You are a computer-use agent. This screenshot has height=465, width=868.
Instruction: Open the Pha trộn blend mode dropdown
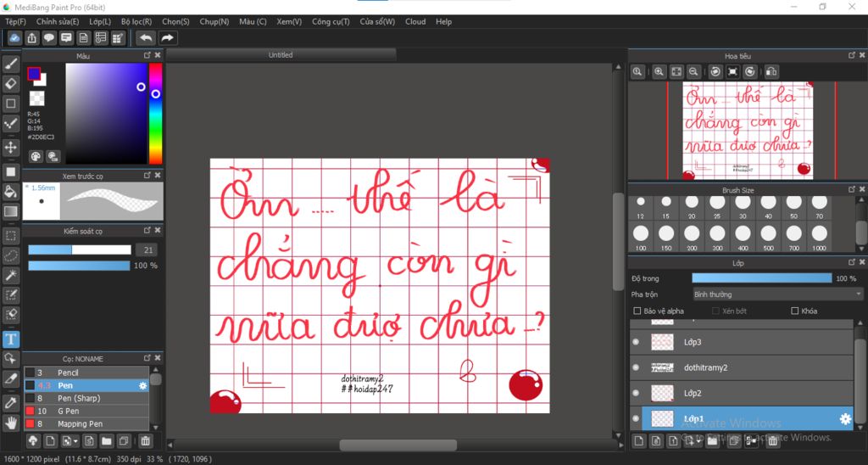[778, 294]
